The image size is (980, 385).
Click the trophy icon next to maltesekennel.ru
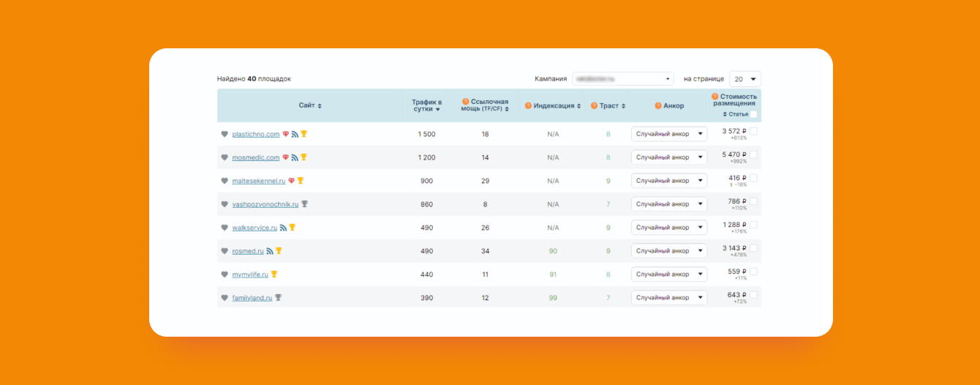pyautogui.click(x=300, y=181)
